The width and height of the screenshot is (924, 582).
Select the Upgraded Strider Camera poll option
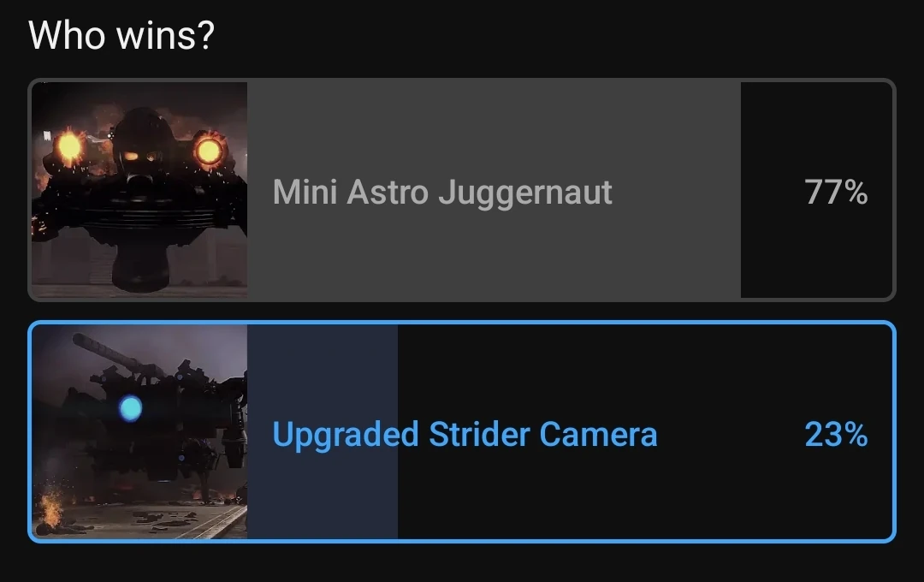(x=462, y=431)
